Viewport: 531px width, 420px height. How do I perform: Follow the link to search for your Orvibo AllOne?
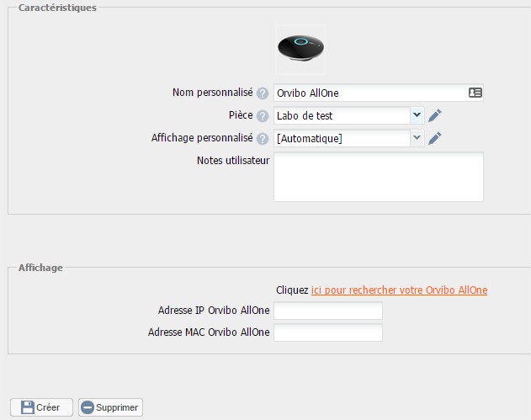point(399,290)
